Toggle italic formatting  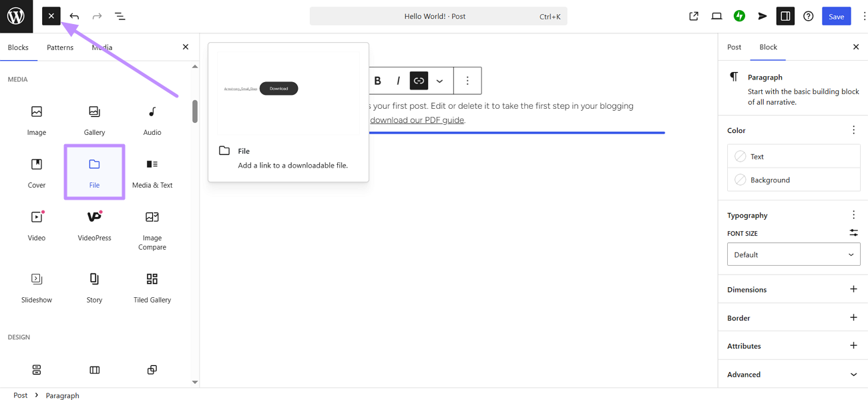coord(398,80)
